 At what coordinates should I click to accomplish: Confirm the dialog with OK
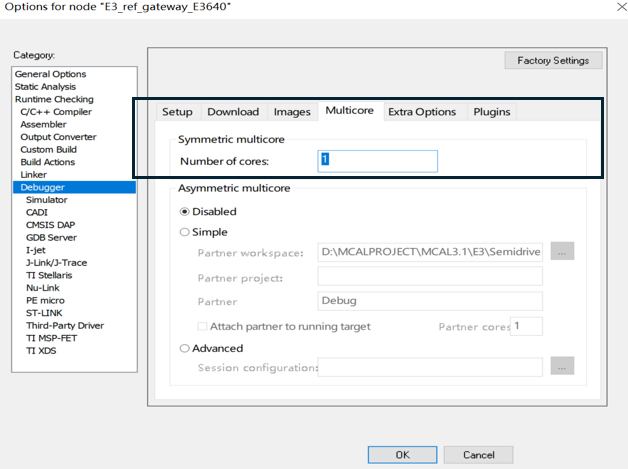(x=402, y=454)
